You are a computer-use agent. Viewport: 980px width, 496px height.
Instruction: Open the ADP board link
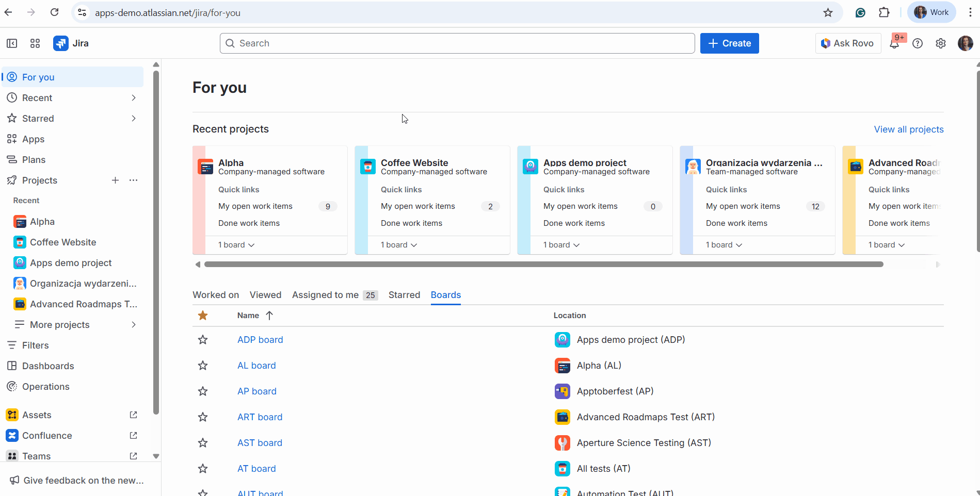pyautogui.click(x=260, y=340)
